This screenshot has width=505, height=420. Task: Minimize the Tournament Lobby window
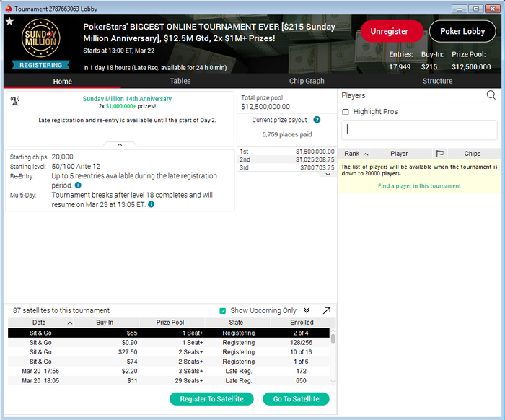[x=460, y=9]
